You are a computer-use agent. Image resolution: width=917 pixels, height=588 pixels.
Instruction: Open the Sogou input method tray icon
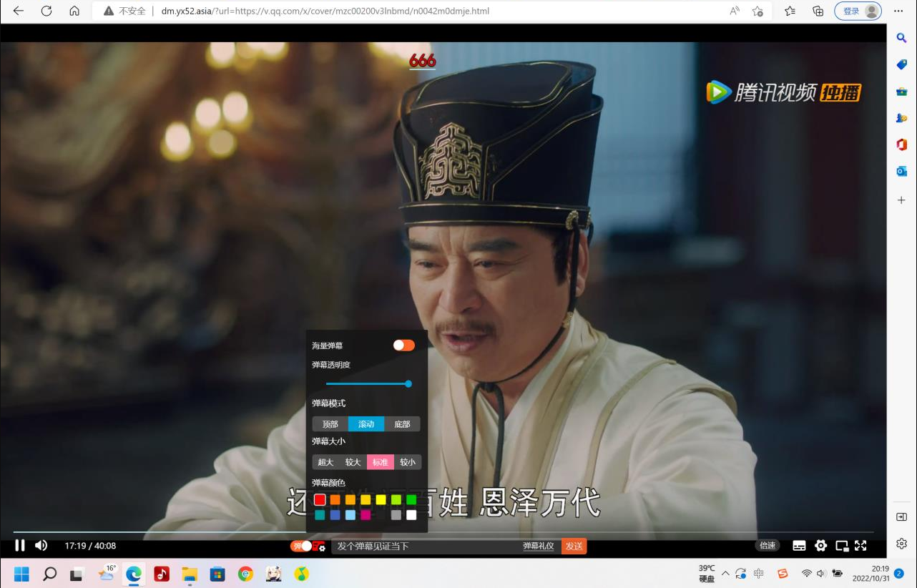(x=783, y=574)
